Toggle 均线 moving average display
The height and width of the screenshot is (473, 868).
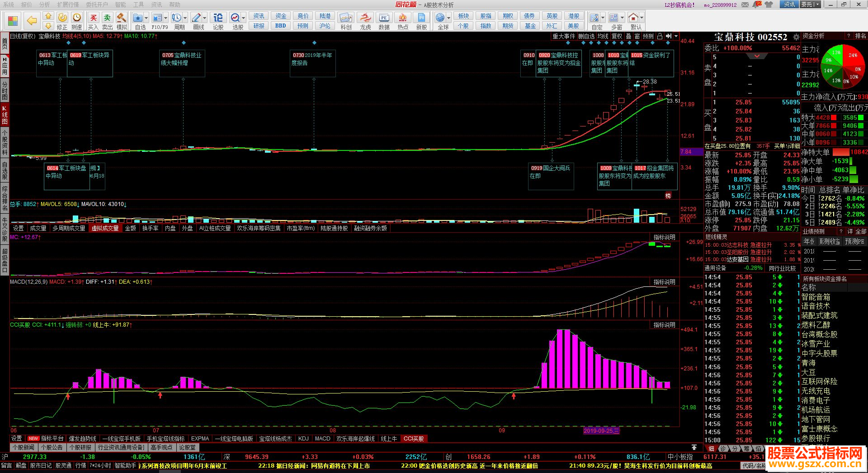tap(603, 36)
